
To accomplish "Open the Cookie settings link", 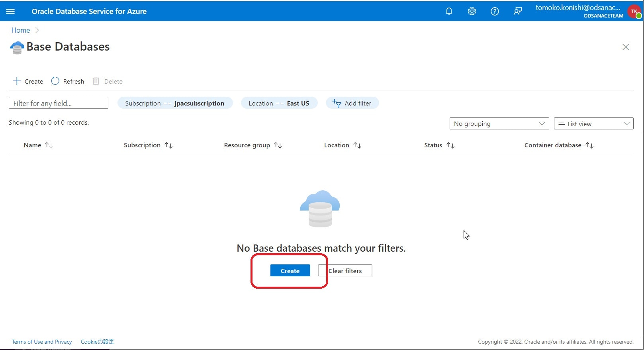I will [x=97, y=342].
